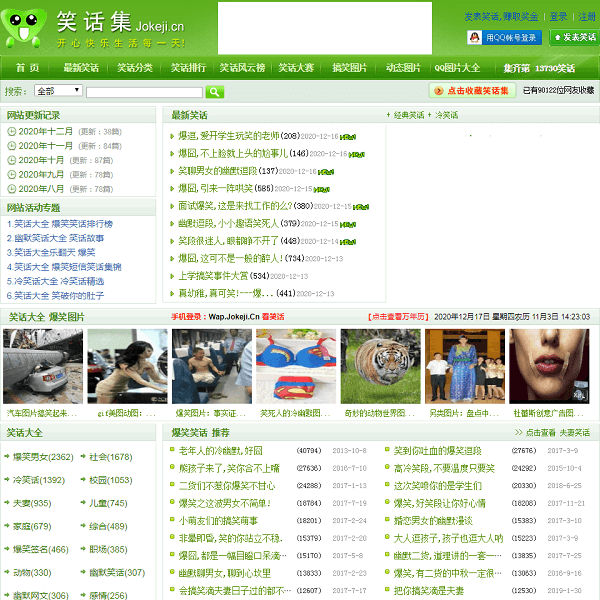This screenshot has width=600, height=600.
Task: Open the shirtless train passenger thumbnail
Action: tap(212, 366)
